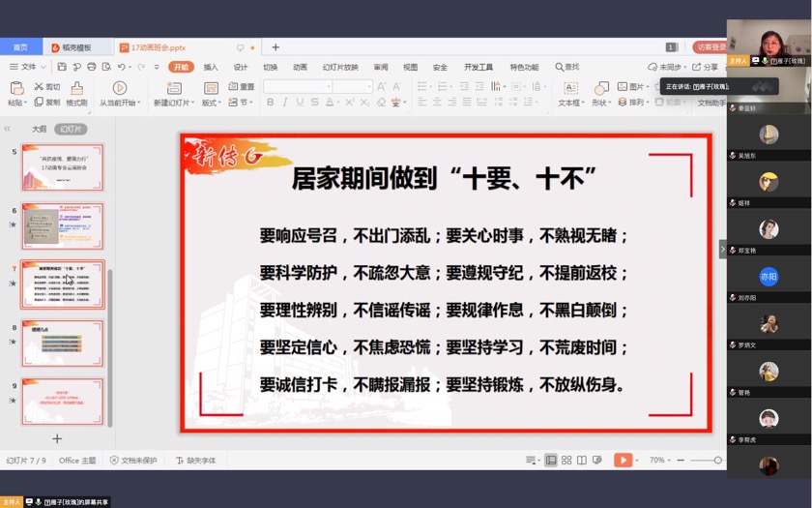Image resolution: width=812 pixels, height=508 pixels.
Task: Click the guest login (访客登录) button
Action: pos(709,46)
